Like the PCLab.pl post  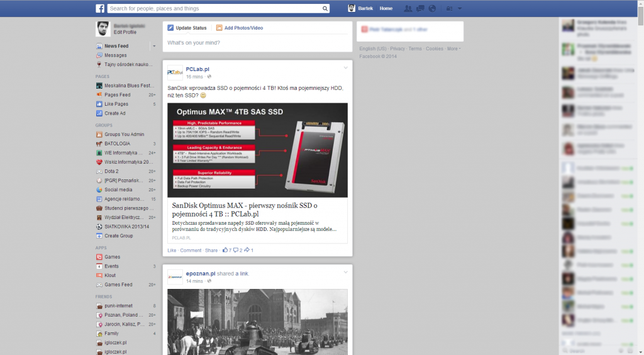(x=172, y=251)
